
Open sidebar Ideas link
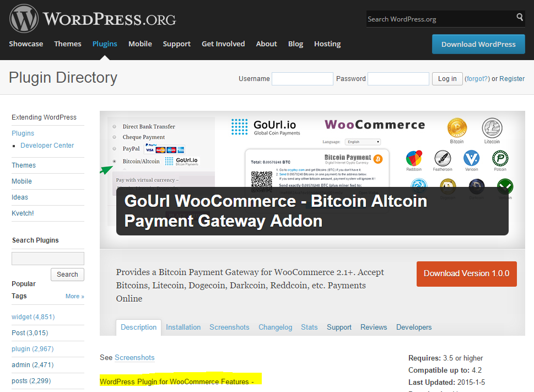20,197
